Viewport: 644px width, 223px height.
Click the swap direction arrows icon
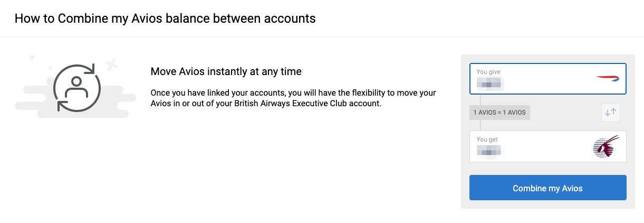pos(611,112)
